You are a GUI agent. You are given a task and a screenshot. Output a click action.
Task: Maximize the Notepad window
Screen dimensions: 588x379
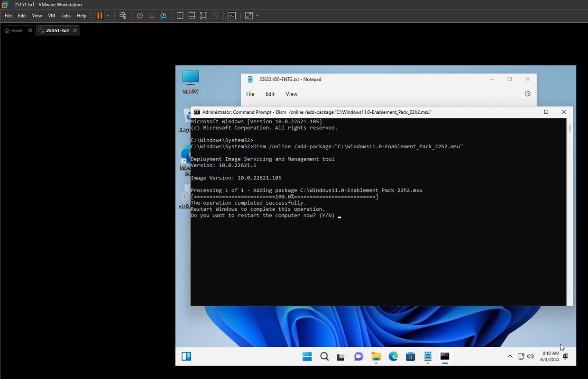tap(510, 79)
